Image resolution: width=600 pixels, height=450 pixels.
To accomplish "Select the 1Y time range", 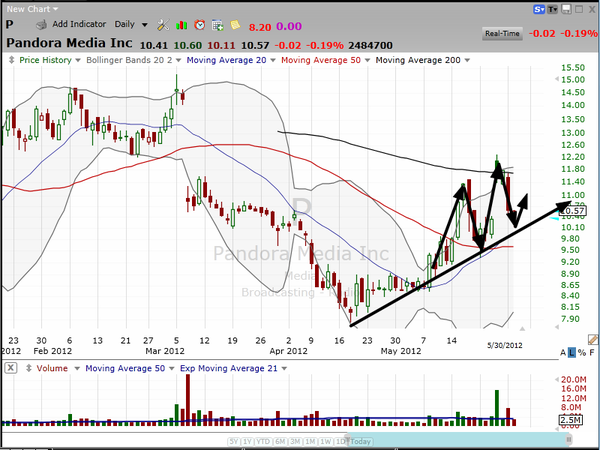I will pos(248,442).
